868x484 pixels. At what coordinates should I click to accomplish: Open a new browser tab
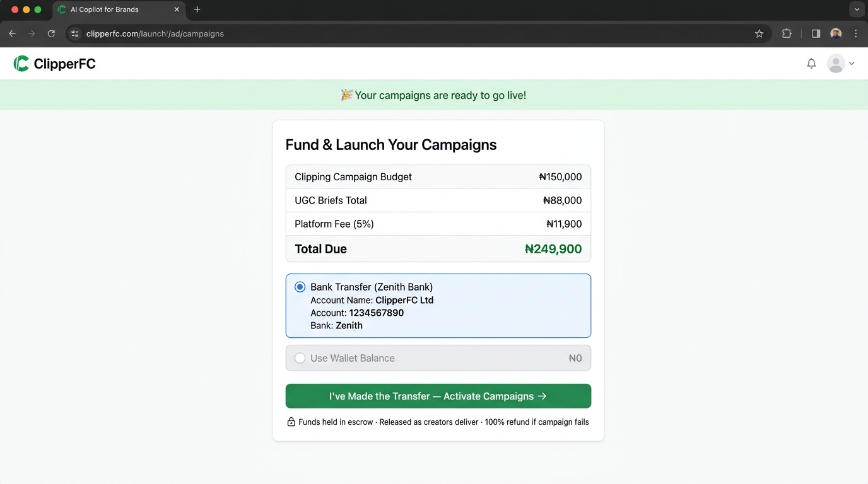coord(197,9)
